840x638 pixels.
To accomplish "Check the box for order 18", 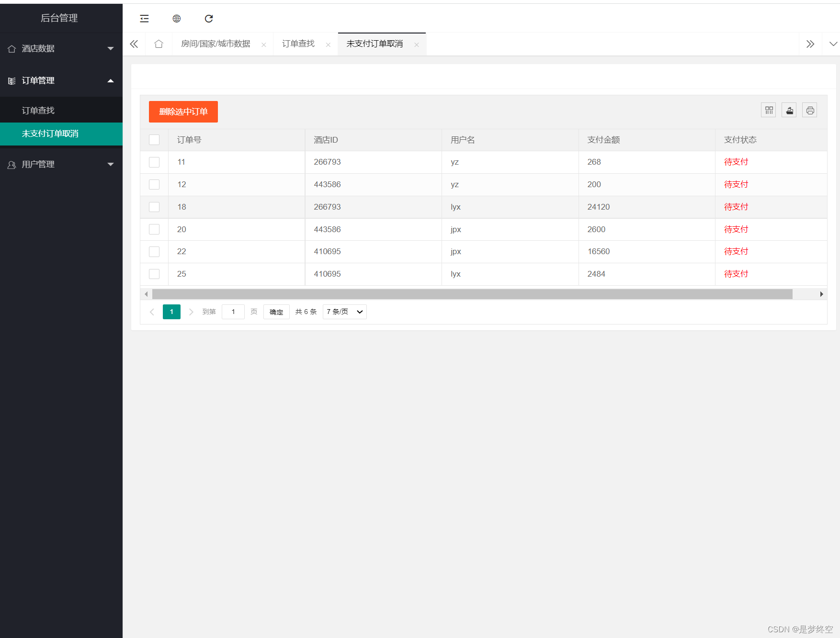I will click(154, 207).
